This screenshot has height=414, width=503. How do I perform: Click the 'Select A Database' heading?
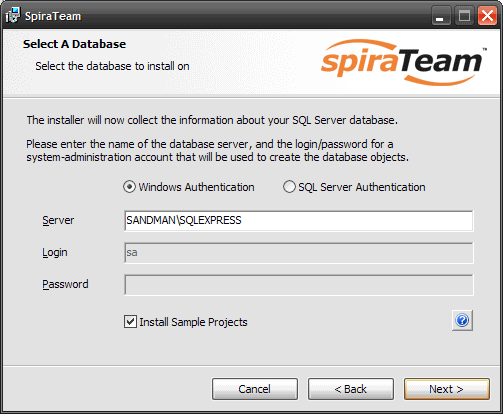pyautogui.click(x=74, y=44)
